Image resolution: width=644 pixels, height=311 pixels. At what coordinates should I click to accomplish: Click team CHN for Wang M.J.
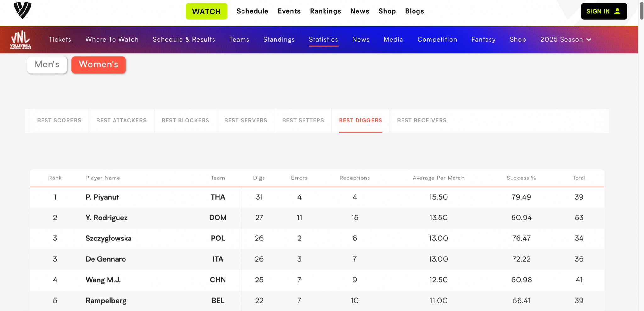(x=218, y=280)
